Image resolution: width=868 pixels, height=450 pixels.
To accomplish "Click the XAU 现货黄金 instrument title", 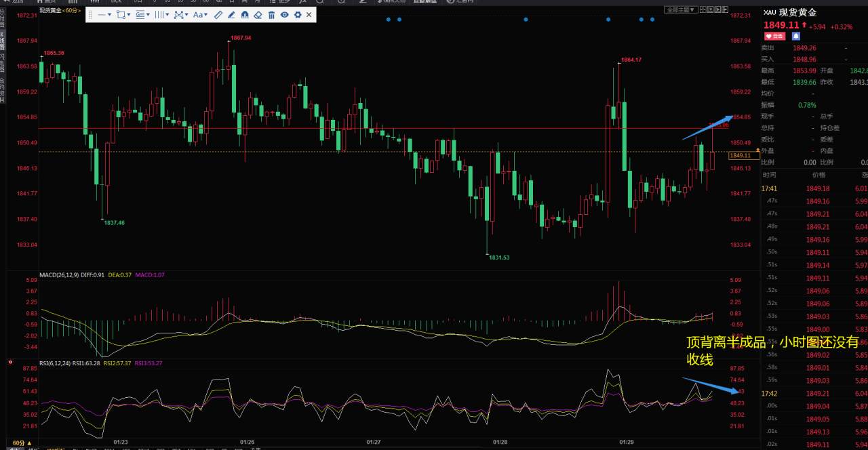I will tap(790, 13).
